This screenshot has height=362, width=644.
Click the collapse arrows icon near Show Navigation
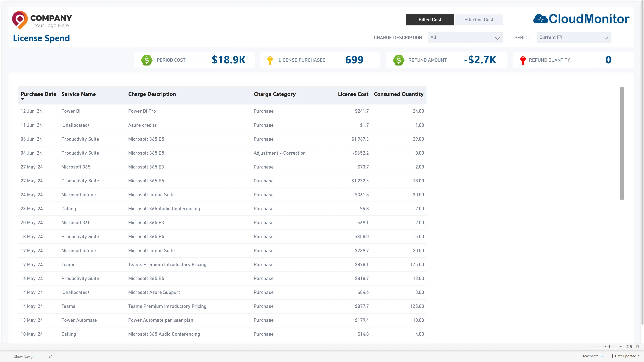pos(51,356)
